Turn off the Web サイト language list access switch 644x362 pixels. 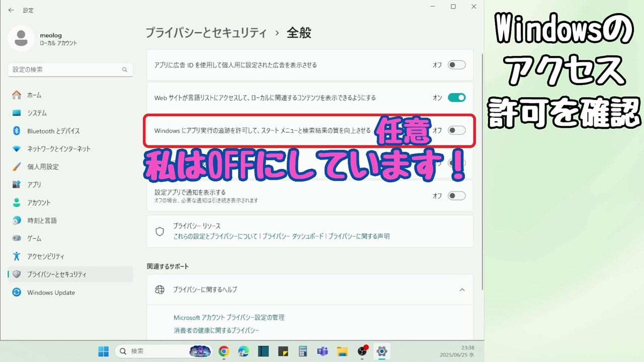(x=457, y=98)
